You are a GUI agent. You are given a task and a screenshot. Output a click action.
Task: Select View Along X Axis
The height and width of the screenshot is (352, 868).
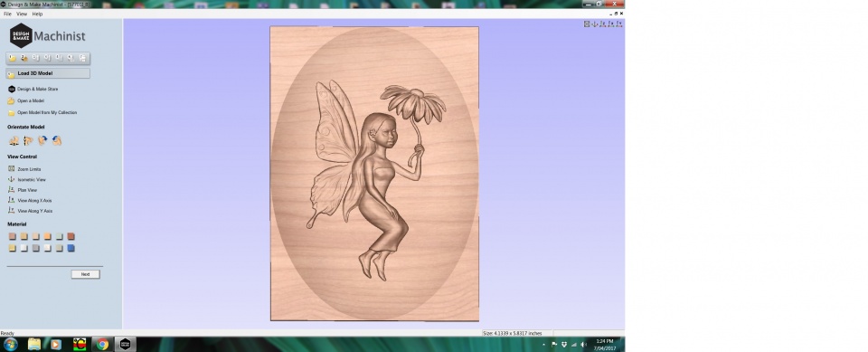click(x=34, y=201)
